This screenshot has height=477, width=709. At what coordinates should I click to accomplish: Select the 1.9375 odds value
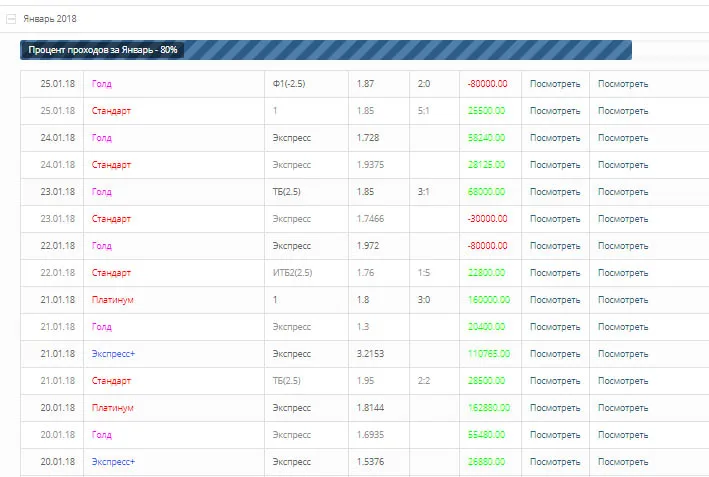(370, 165)
